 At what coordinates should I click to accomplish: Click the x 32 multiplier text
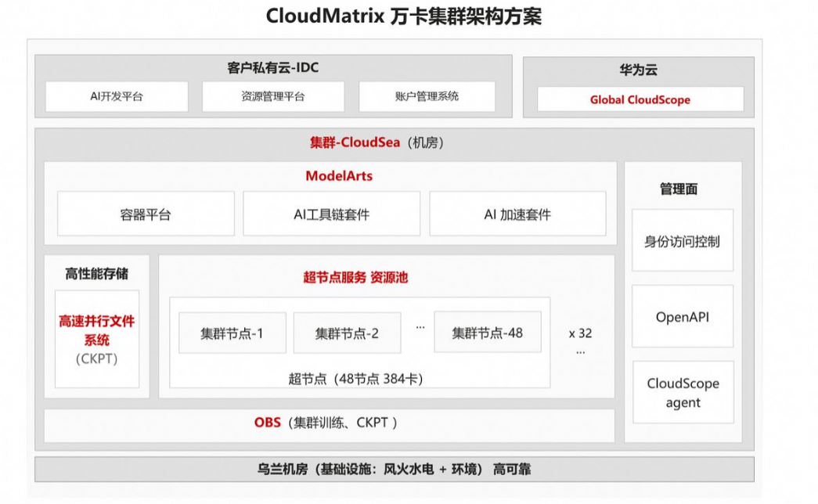pos(580,333)
